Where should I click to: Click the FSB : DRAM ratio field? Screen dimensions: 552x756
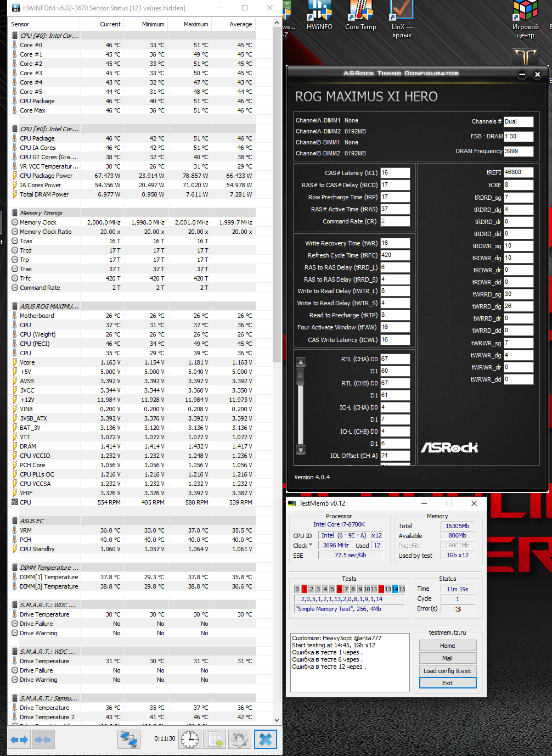tap(519, 137)
